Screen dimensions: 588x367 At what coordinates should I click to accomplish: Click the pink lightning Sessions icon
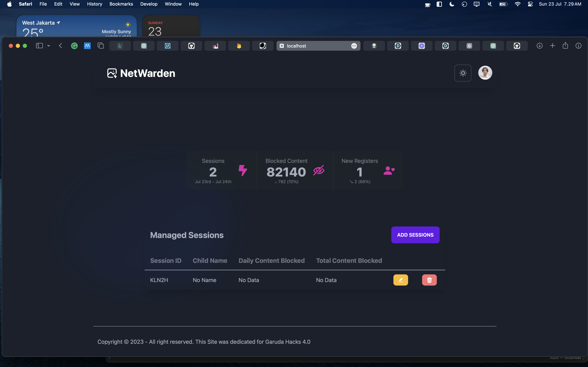(243, 171)
